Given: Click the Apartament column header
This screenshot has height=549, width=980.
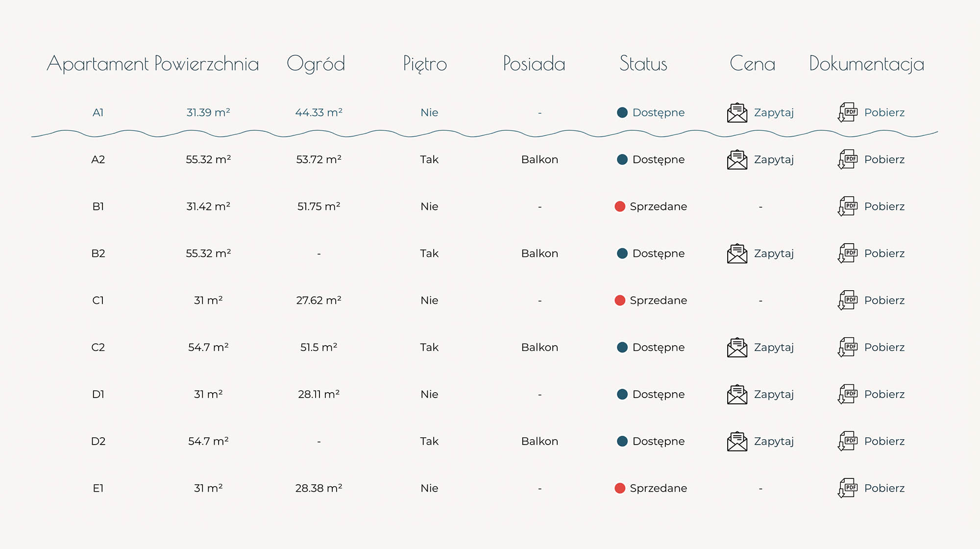Looking at the screenshot, I should pos(98,64).
